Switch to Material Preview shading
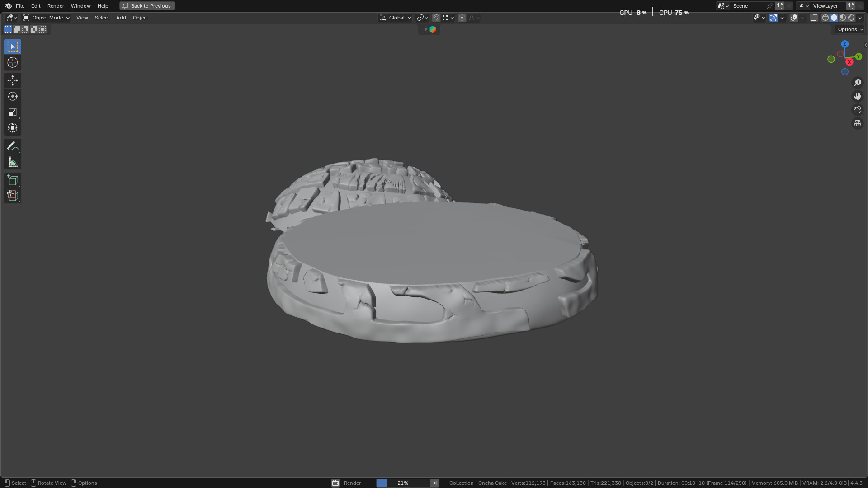The image size is (868, 488). tap(843, 18)
